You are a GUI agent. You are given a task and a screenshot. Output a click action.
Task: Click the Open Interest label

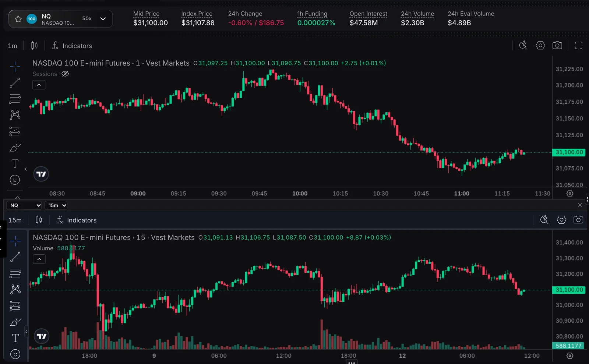[368, 14]
